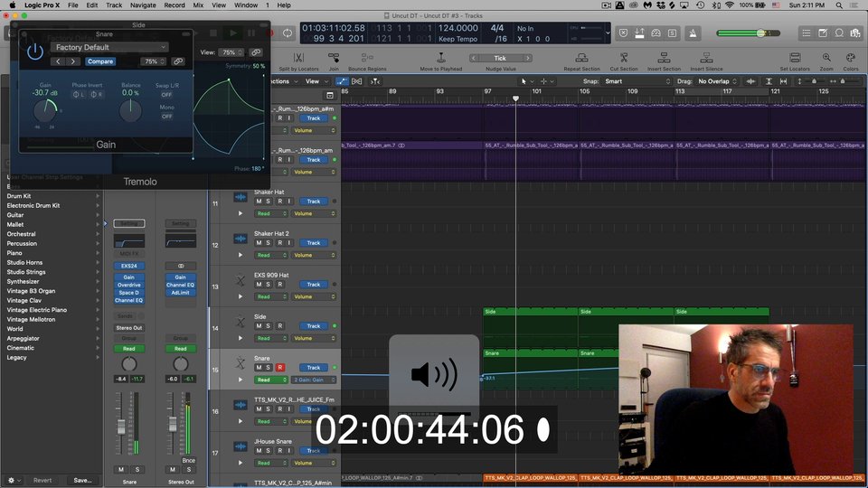This screenshot has width=868, height=488.
Task: Click the Move to Playhead icon
Action: click(441, 58)
